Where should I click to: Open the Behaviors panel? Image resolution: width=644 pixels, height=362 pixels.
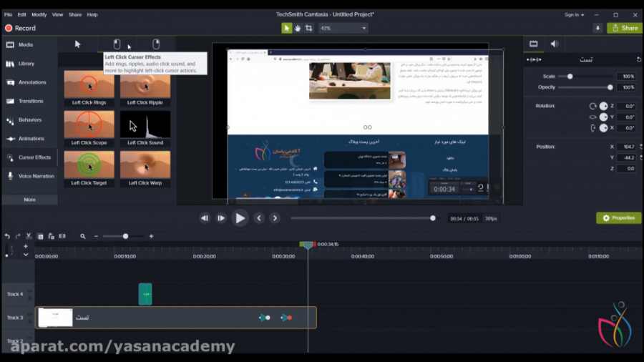(x=29, y=120)
